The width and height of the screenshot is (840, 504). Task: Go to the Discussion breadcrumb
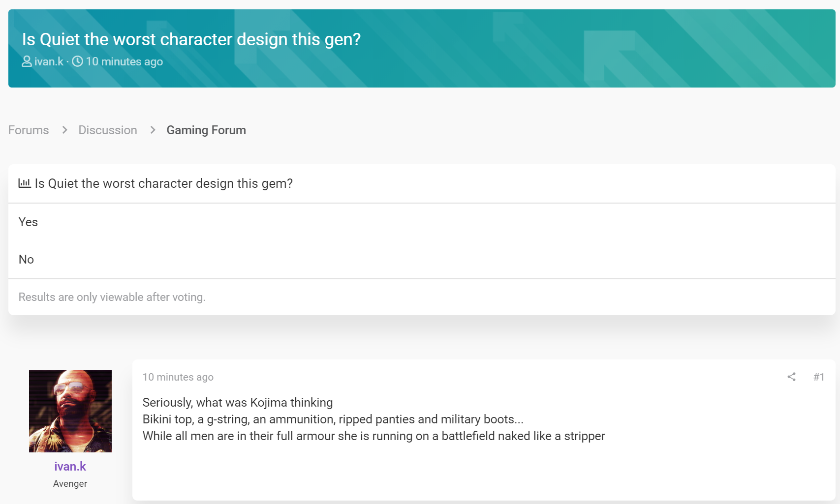[108, 130]
